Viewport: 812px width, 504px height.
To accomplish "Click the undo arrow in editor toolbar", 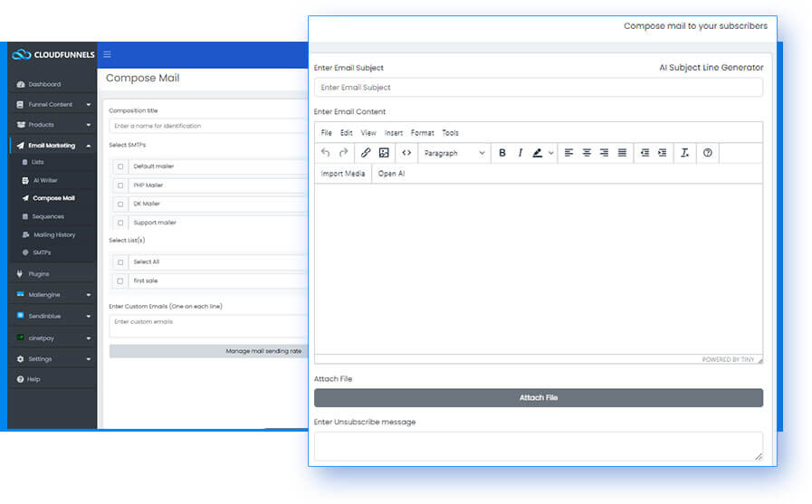I will click(x=325, y=153).
